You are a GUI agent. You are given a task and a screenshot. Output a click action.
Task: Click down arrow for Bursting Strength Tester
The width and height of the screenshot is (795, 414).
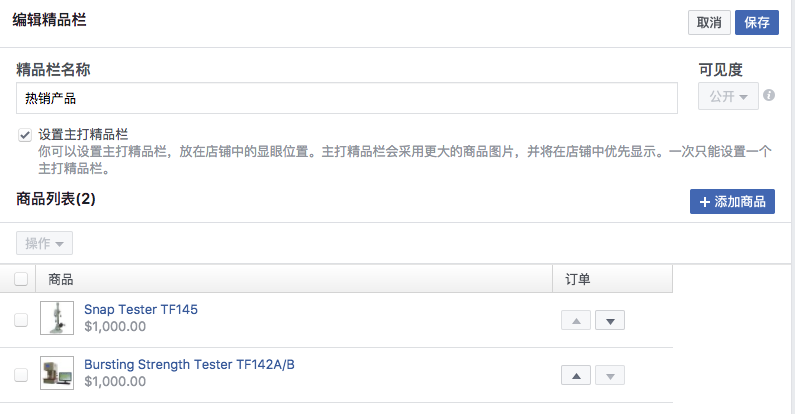tap(609, 375)
